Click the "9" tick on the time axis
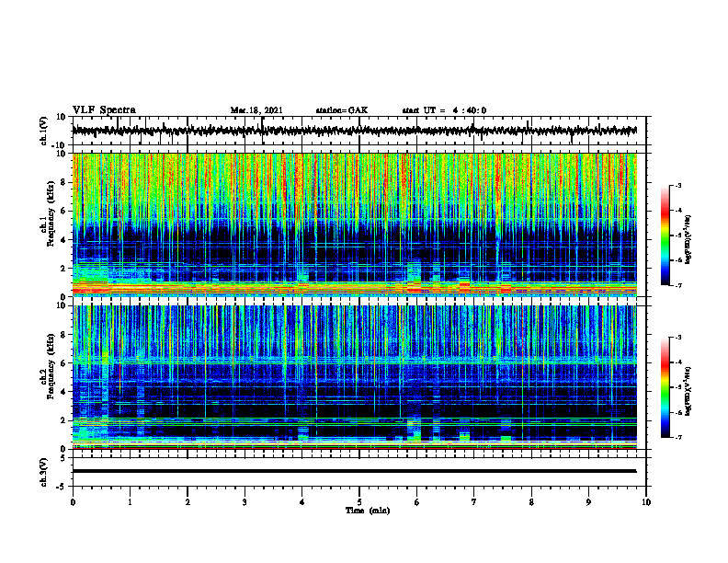This screenshot has width=728, height=563. coord(588,502)
